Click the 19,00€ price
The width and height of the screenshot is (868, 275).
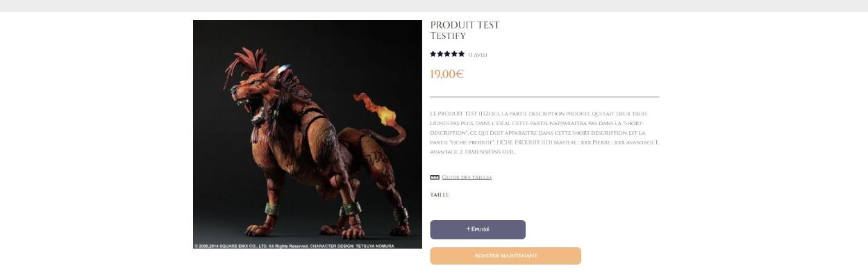click(446, 74)
